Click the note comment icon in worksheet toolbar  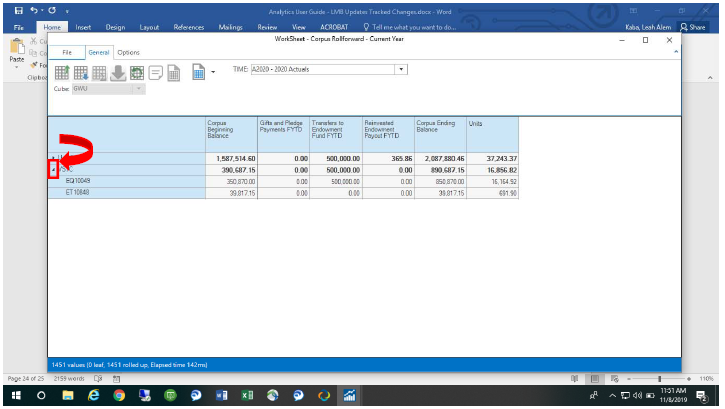pyautogui.click(x=156, y=73)
